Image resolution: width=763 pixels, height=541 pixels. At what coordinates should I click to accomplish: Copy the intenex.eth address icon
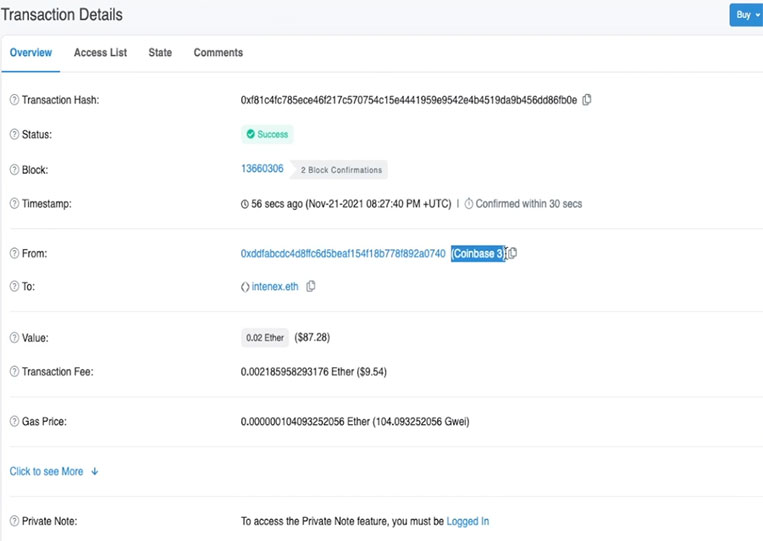coord(310,287)
